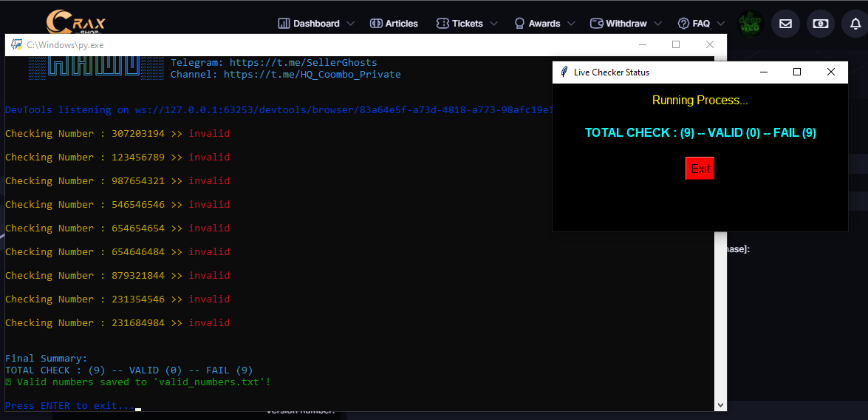The width and height of the screenshot is (868, 420).
Task: Click the Live Checker Status feather icon
Action: [564, 72]
